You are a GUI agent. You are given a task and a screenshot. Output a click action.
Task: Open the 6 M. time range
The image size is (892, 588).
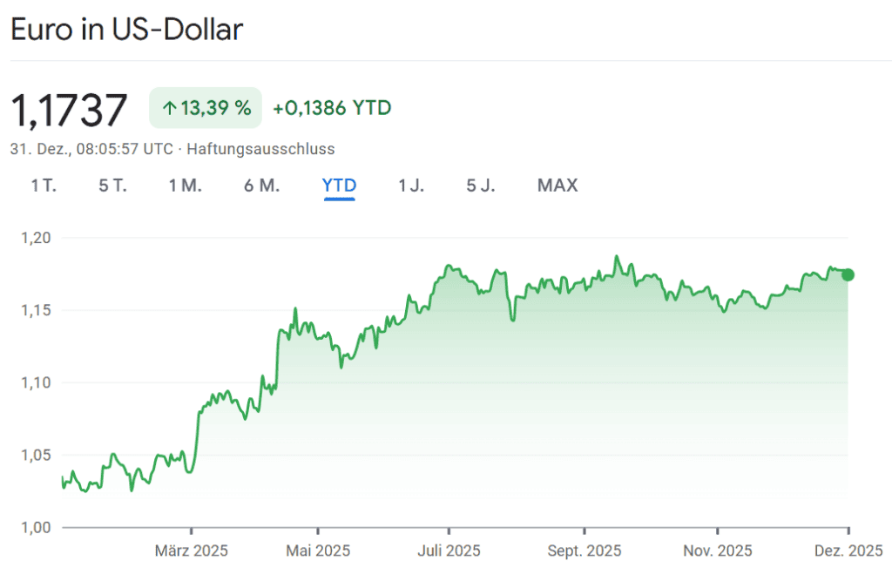261,186
